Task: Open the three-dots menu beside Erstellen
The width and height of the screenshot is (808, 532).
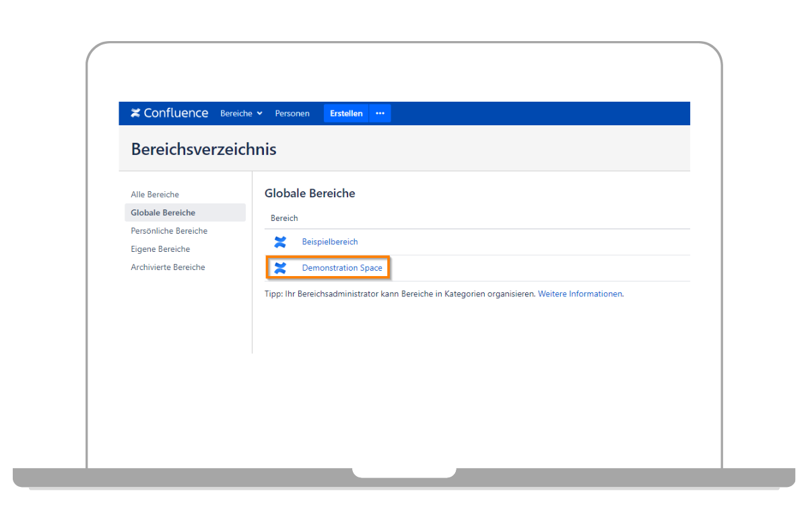Action: pos(380,113)
